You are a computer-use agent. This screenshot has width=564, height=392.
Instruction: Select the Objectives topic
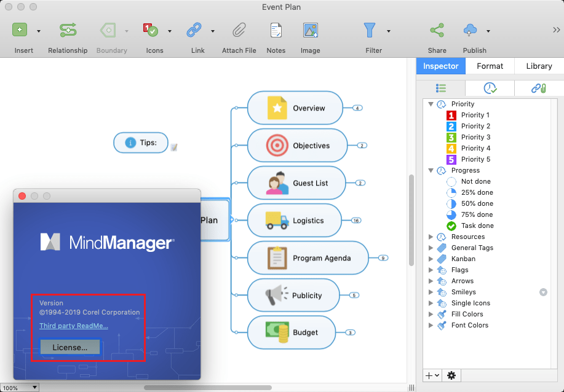click(298, 146)
